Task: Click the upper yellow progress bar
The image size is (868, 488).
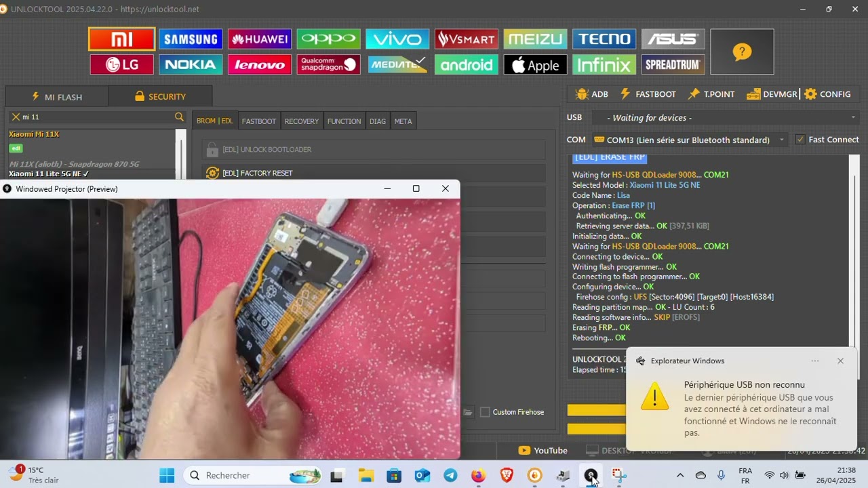Action: pos(596,410)
